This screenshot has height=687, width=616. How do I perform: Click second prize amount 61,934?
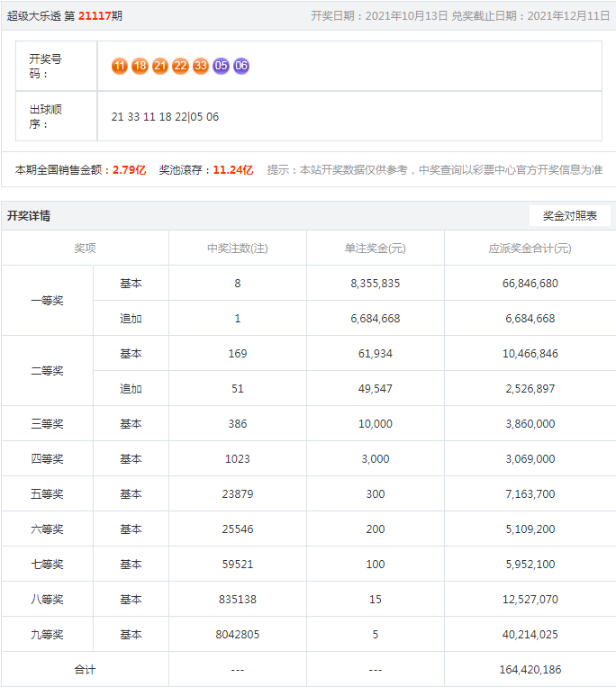[x=375, y=354]
